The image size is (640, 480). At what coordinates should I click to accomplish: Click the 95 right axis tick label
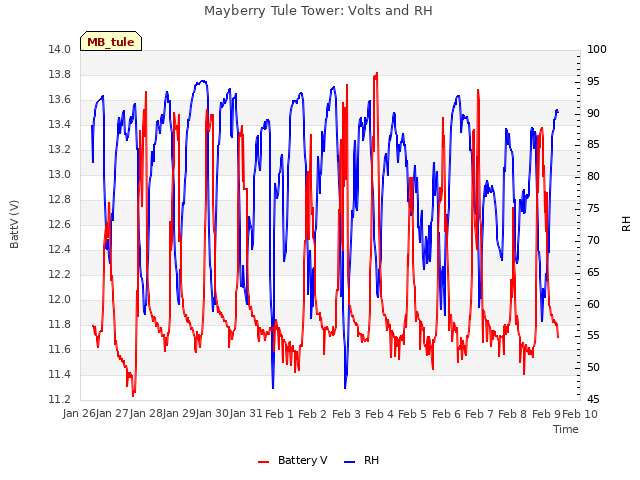point(593,81)
